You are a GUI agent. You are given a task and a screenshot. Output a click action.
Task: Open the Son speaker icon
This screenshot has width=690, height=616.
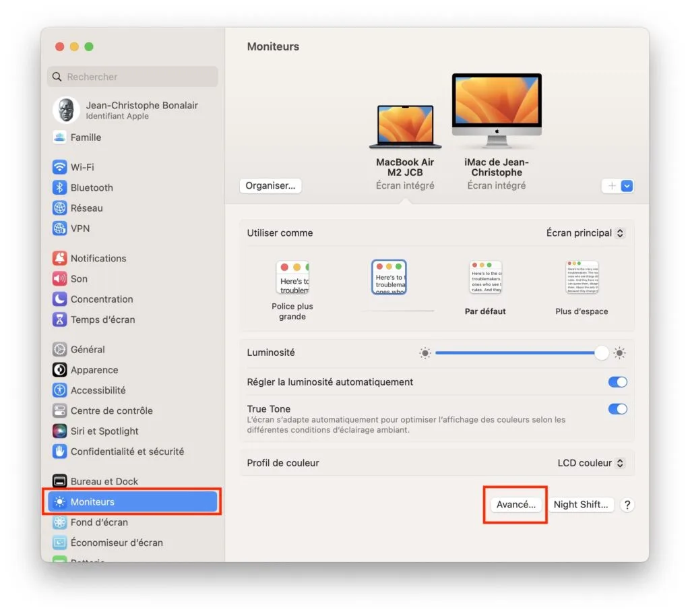pyautogui.click(x=59, y=278)
